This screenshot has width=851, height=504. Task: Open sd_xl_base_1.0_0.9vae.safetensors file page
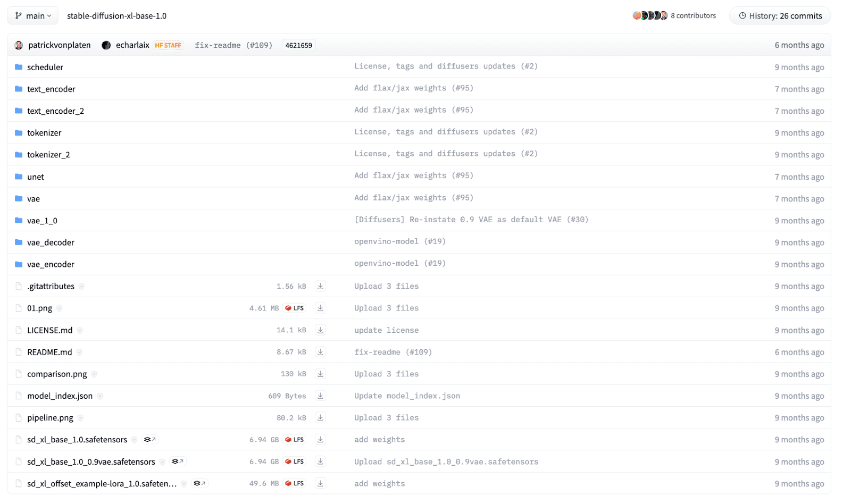coord(91,461)
